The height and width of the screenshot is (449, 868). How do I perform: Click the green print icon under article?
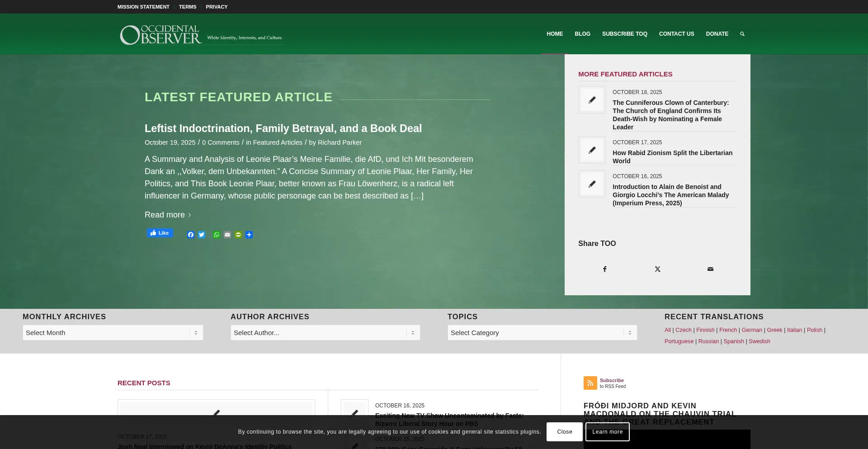click(238, 235)
